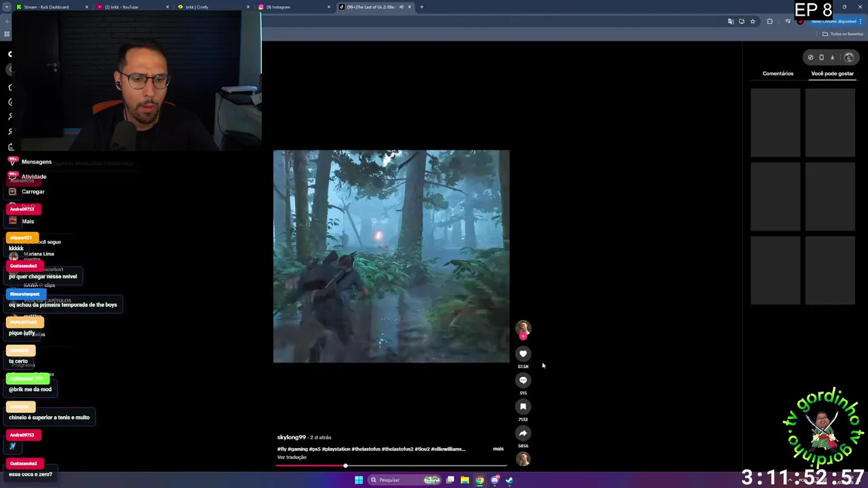Screen dimensions: 868x488
Task: Share the video using the arrow icon
Action: 523,433
